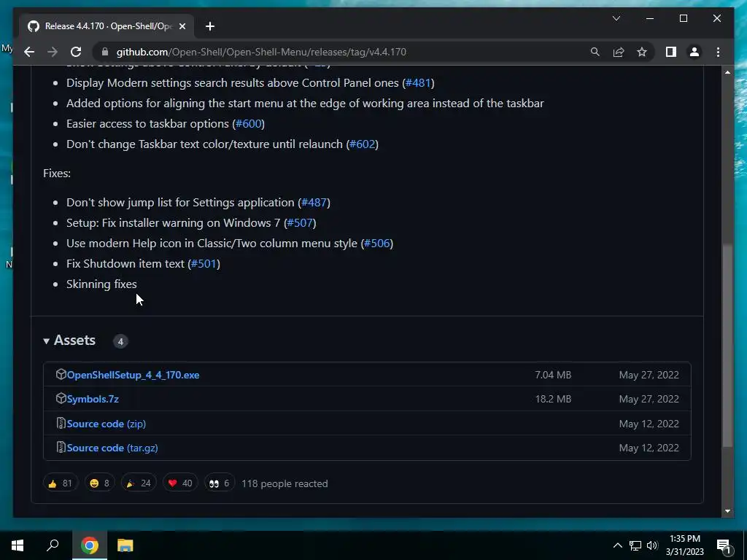
Task: Click the '18.2 MB' file size
Action: point(553,399)
